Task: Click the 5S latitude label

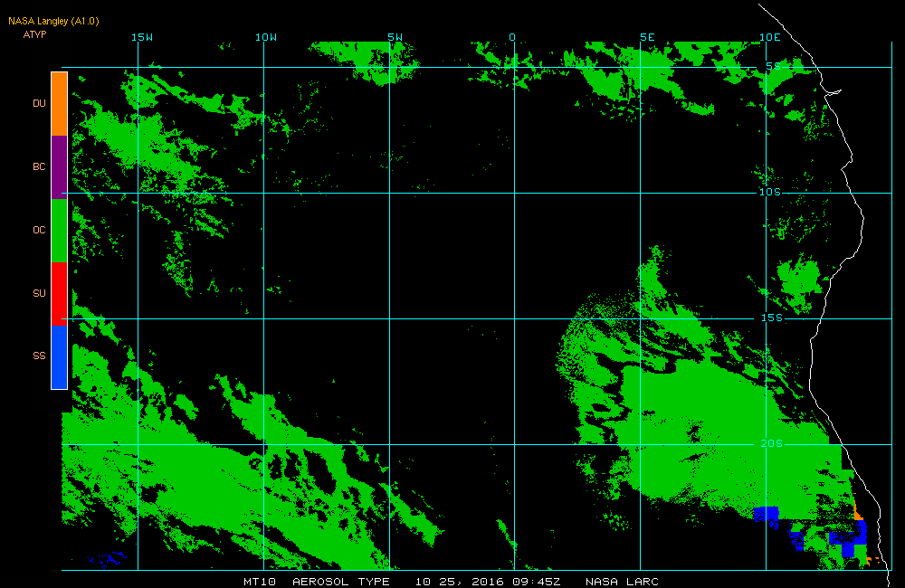Action: coord(774,66)
